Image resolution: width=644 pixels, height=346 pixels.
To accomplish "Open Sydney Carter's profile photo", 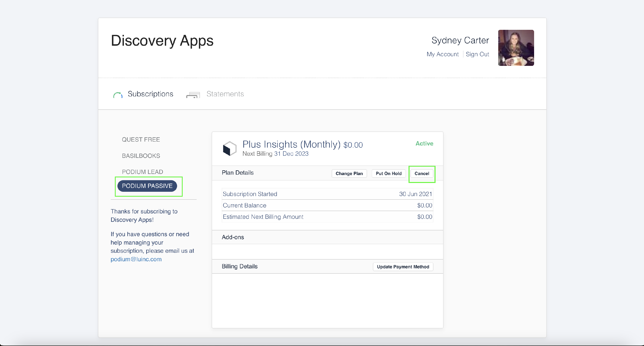I will tap(516, 48).
